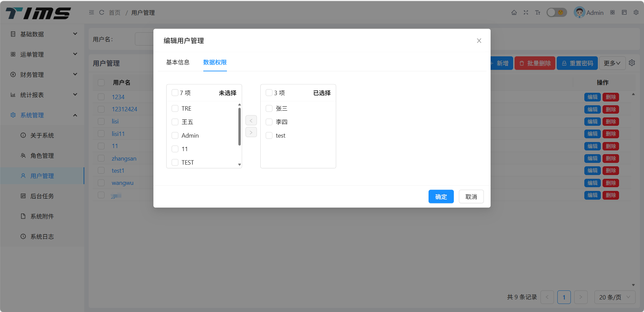Image resolution: width=644 pixels, height=312 pixels.
Task: Click the font size icon
Action: click(537, 12)
